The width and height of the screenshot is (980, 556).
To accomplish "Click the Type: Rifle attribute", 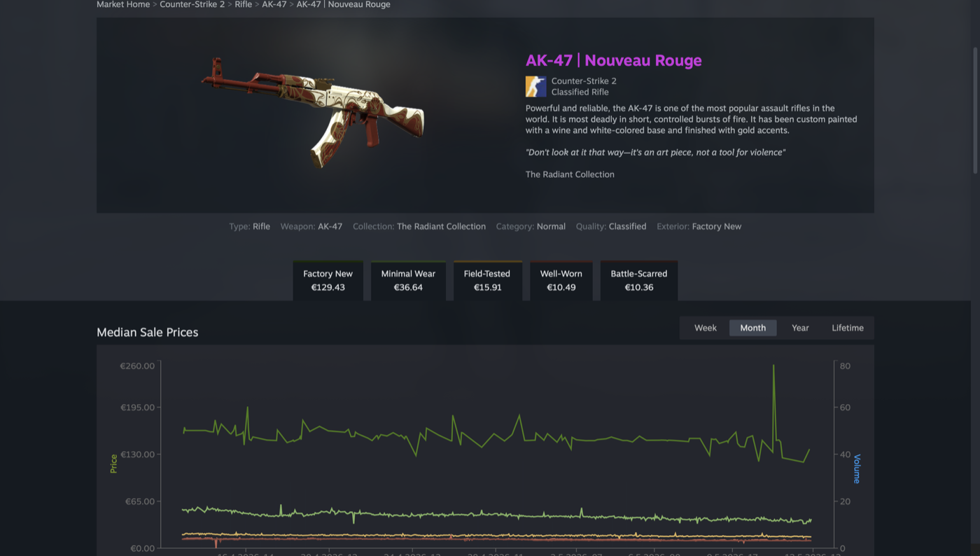I will point(249,226).
